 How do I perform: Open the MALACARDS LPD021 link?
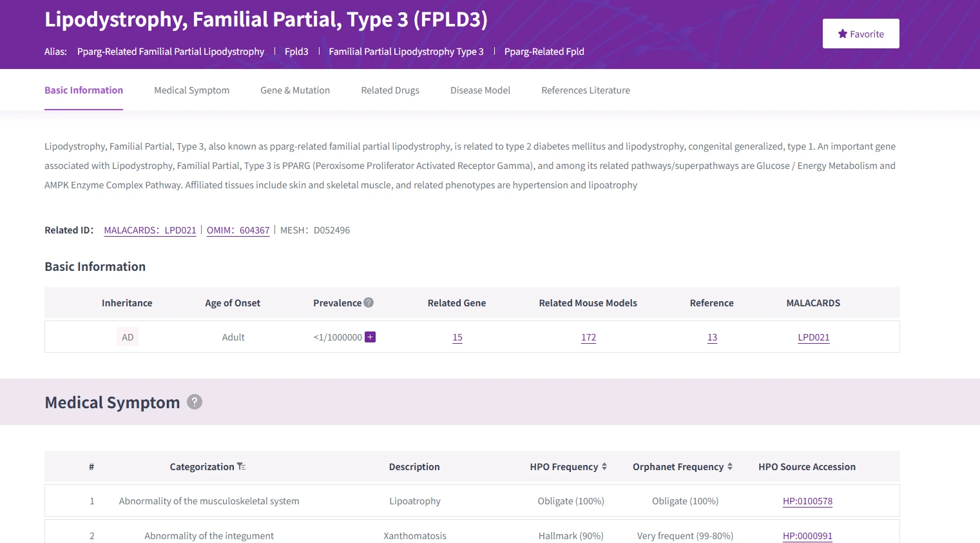pos(149,230)
